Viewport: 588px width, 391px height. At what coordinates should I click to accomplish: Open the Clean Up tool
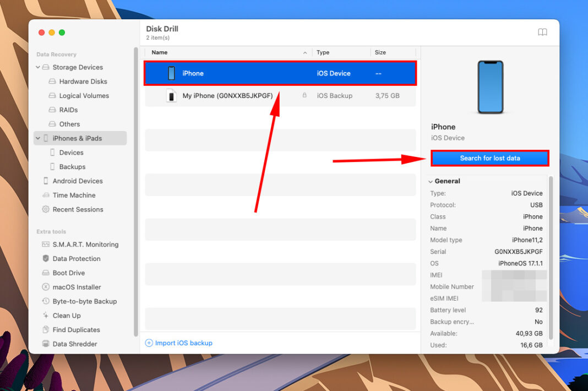click(66, 315)
